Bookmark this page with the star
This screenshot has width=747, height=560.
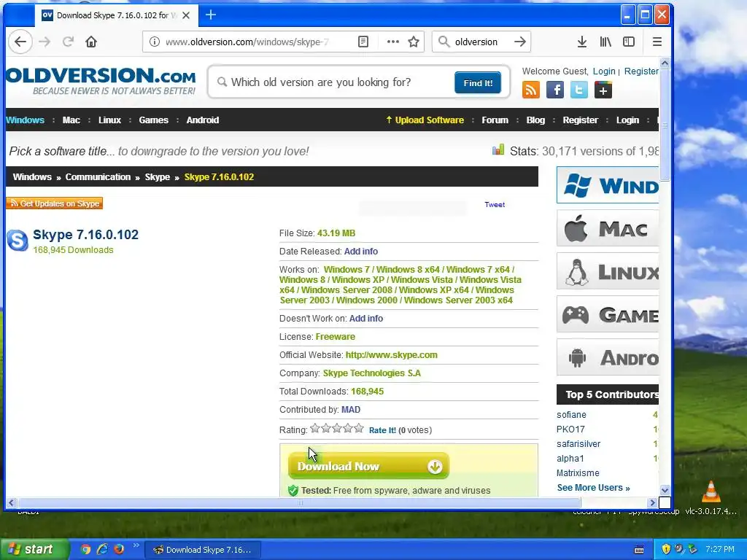coord(414,42)
